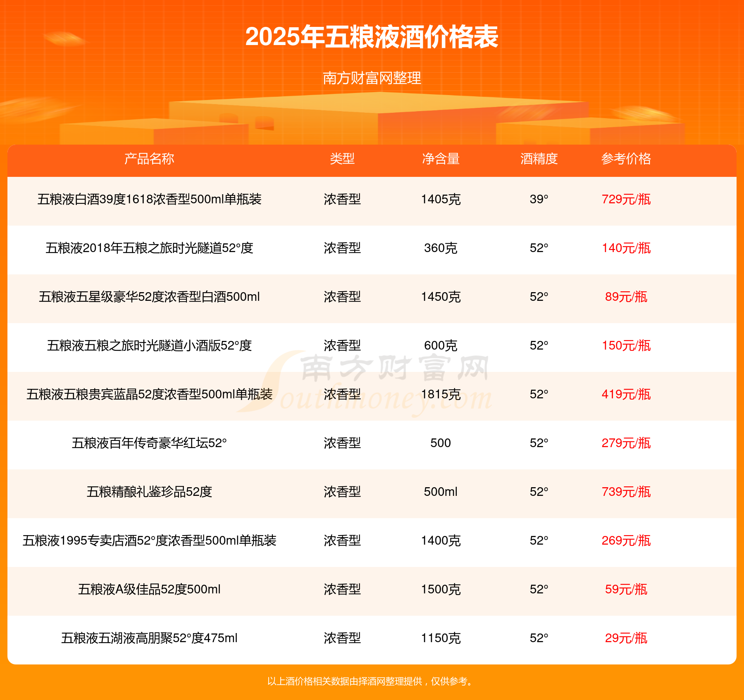Select product name "五粮液五粮贵宾蓝晶52度浓香型500ml单瓶装"
Image resolution: width=744 pixels, height=700 pixels.
pos(149,394)
